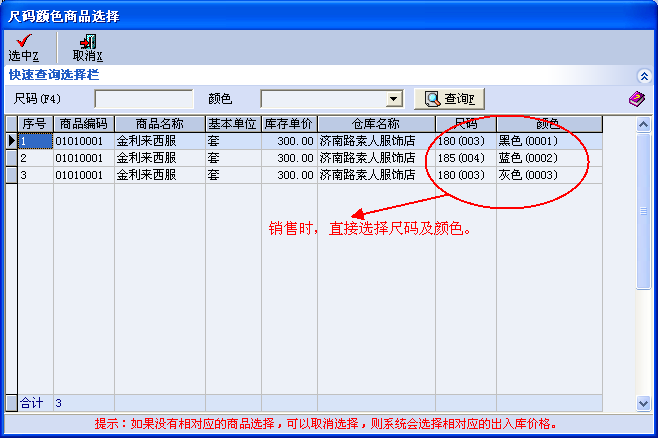
Task: Click the 序号 column header
Action: (35, 124)
